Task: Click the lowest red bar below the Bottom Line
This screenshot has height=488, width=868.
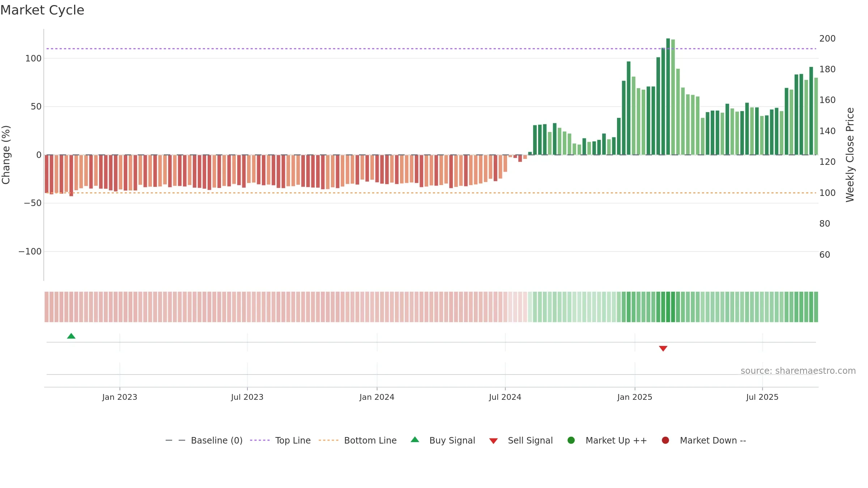Action: tap(71, 175)
